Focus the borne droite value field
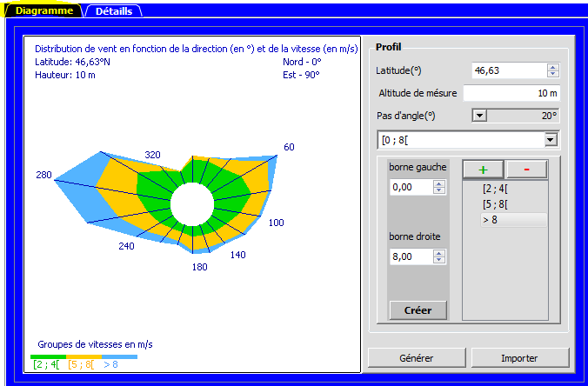The width and height of the screenshot is (588, 386). (x=411, y=256)
